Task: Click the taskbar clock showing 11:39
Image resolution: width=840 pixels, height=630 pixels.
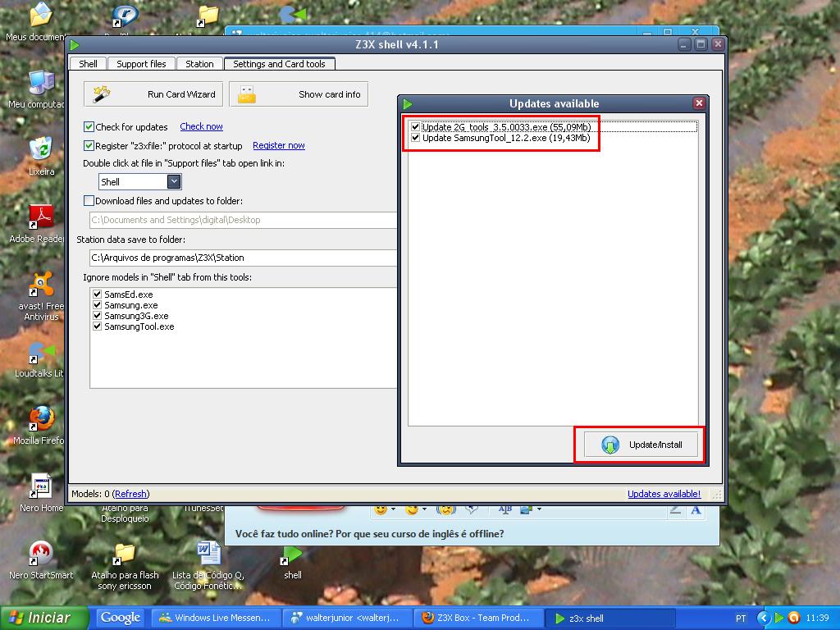Action: pos(818,619)
